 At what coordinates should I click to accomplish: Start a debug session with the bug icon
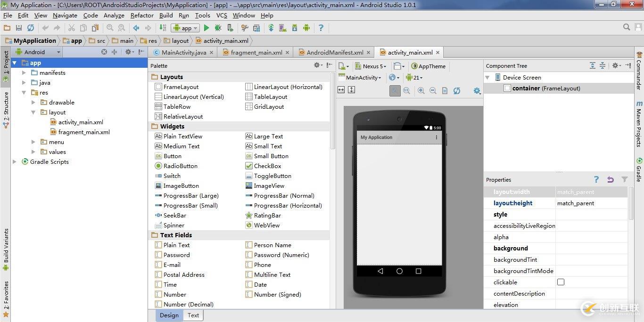pos(218,28)
